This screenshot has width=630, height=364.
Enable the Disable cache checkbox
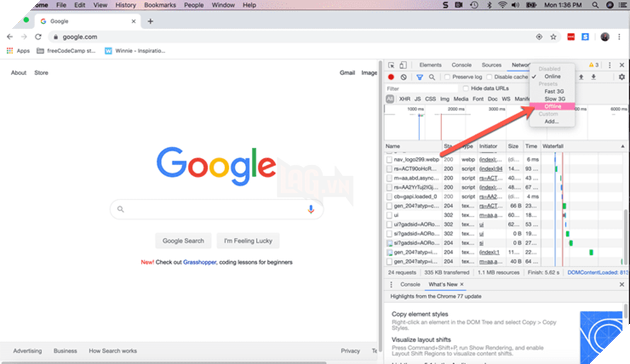489,77
